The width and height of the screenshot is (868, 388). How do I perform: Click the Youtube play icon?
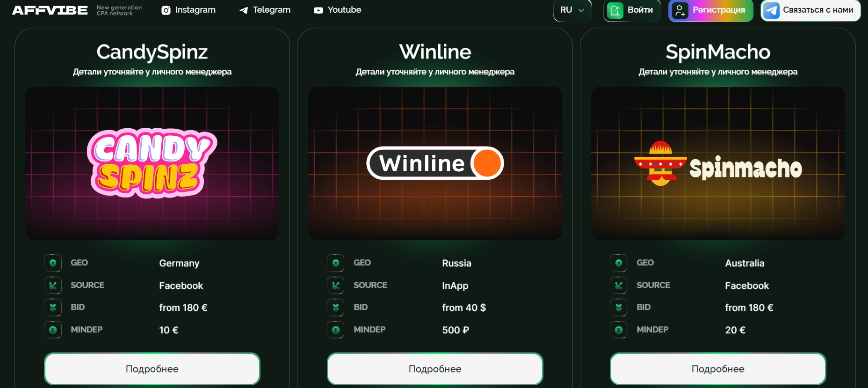(x=318, y=10)
